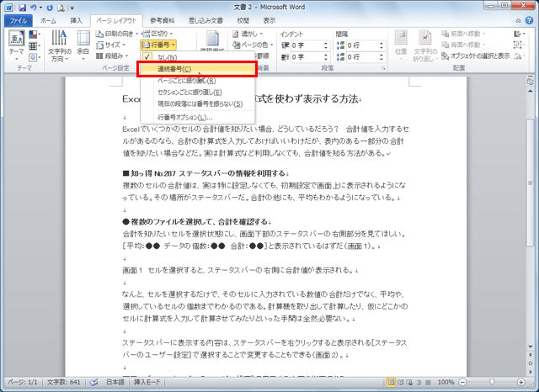Choose ページごとに振り直し(R) menu item

(x=198, y=81)
